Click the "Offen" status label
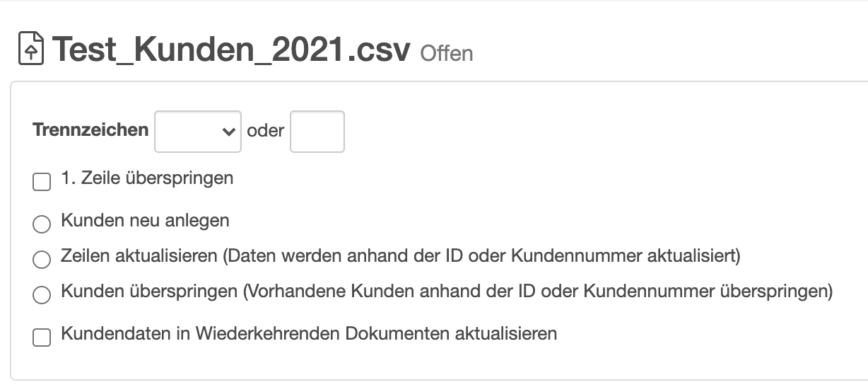The height and width of the screenshot is (392, 868). tap(447, 53)
